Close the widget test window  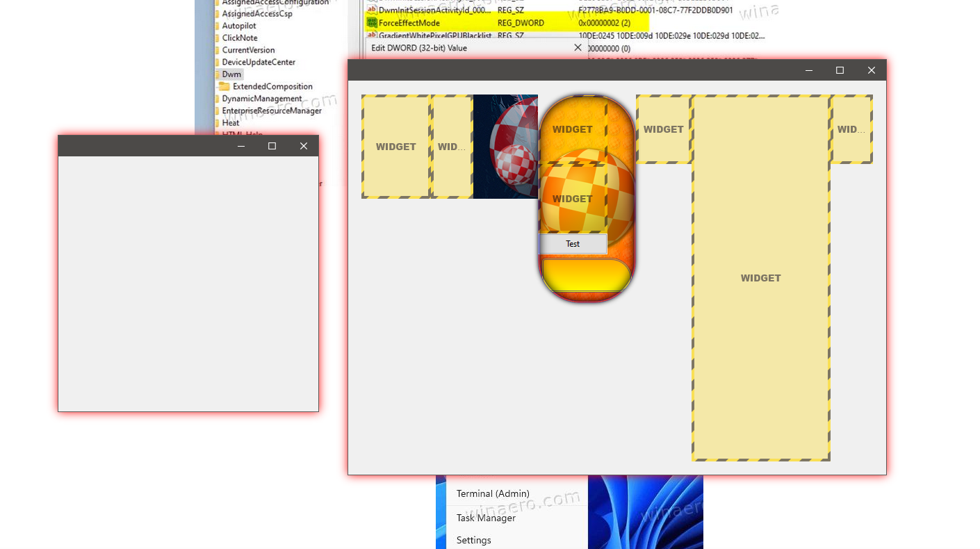click(x=871, y=70)
